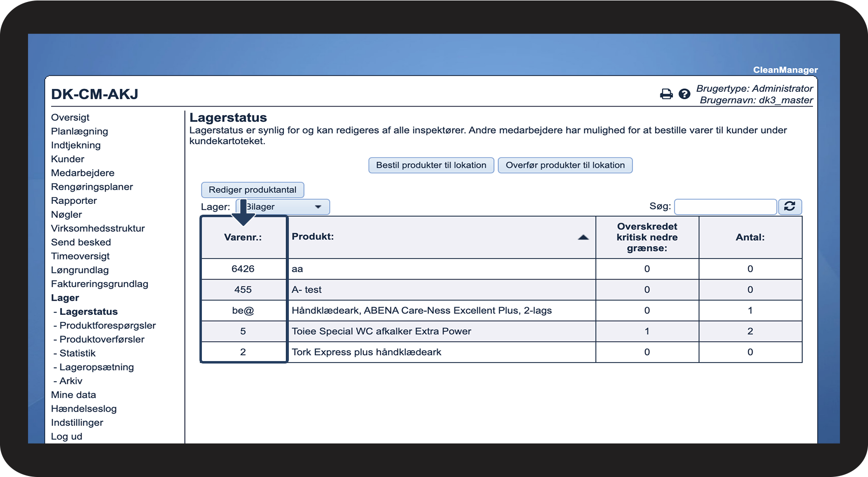The image size is (868, 477).
Task: Select Log ud in the sidebar
Action: point(67,436)
